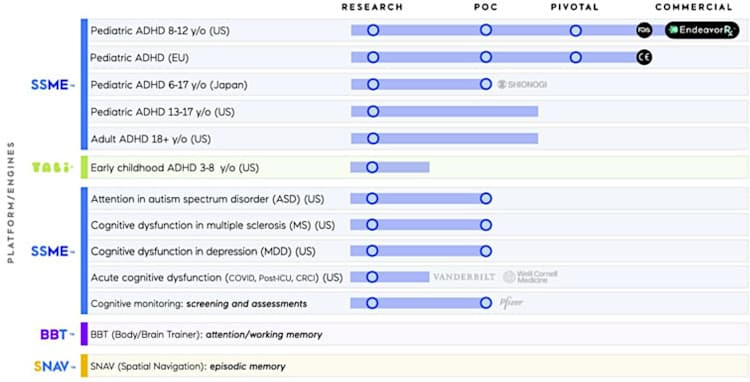Click the SNAV platform logo
The width and height of the screenshot is (750, 382).
point(54,367)
